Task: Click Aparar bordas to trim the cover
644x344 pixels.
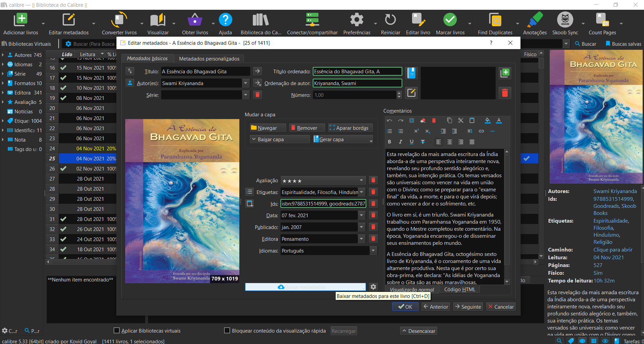Action: pyautogui.click(x=350, y=128)
